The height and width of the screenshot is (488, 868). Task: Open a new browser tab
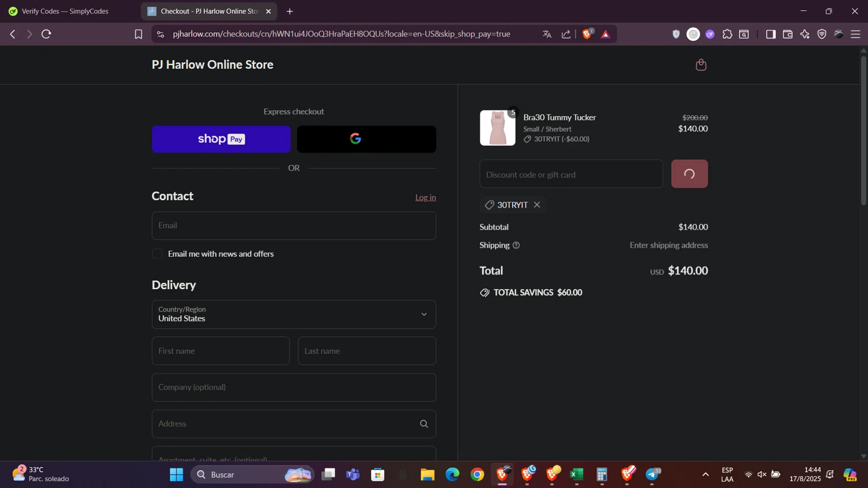pyautogui.click(x=290, y=11)
